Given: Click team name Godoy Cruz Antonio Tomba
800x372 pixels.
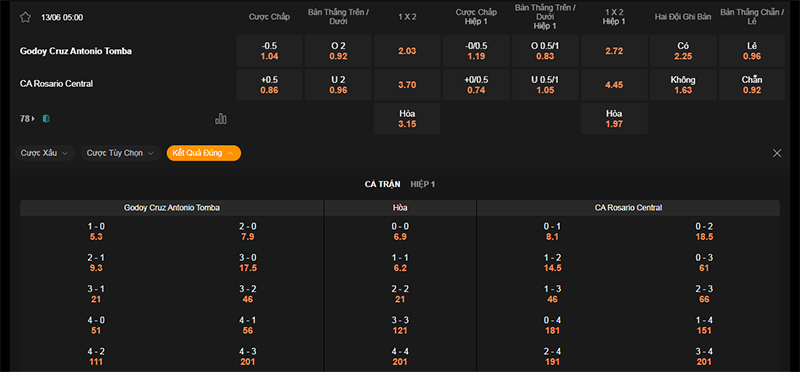Looking at the screenshot, I should tap(76, 51).
